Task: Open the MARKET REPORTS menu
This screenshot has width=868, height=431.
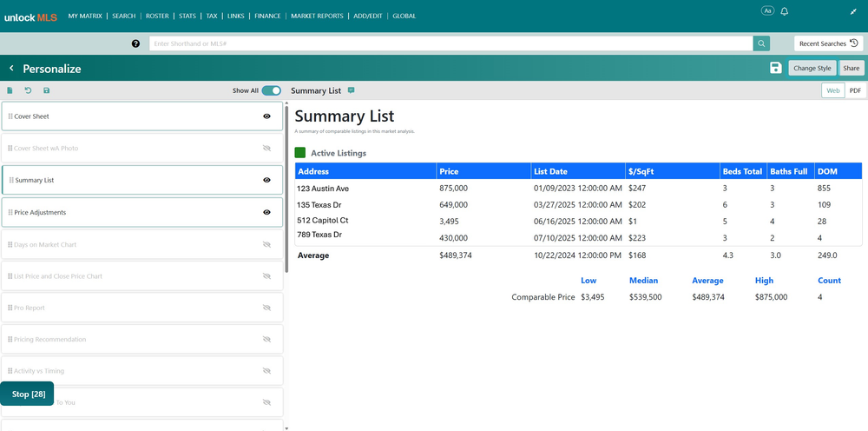Action: (317, 16)
